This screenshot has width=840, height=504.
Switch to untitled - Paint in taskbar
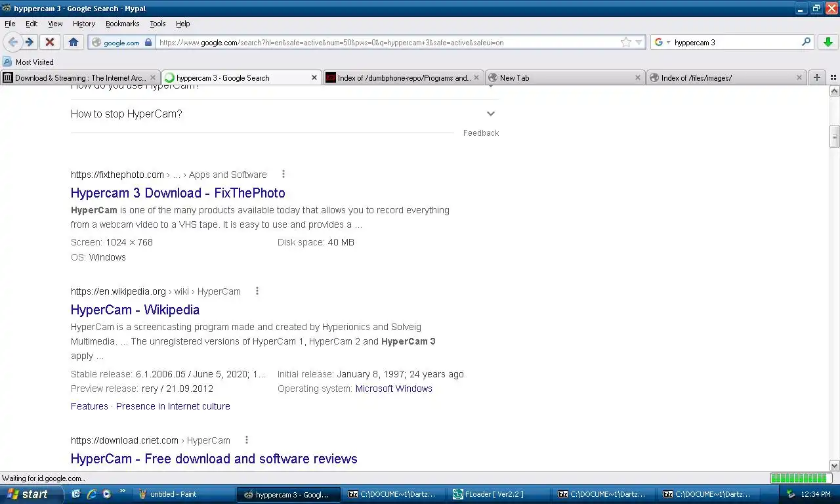pyautogui.click(x=184, y=494)
